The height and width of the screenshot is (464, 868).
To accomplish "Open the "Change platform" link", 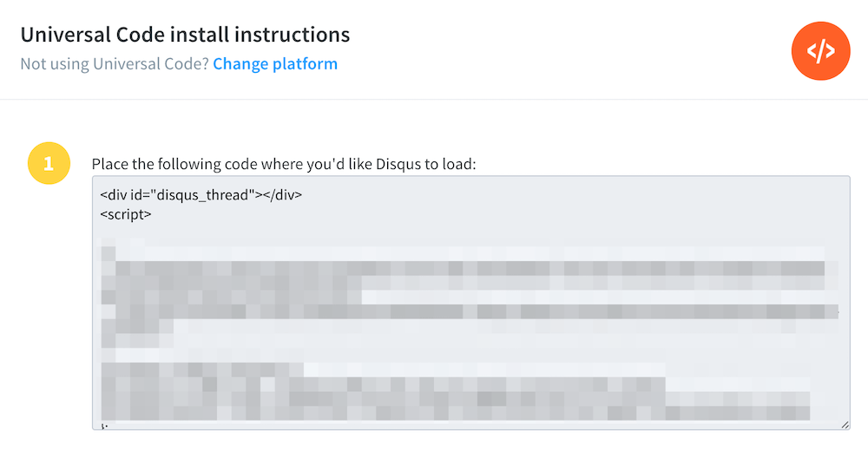I will tap(275, 64).
